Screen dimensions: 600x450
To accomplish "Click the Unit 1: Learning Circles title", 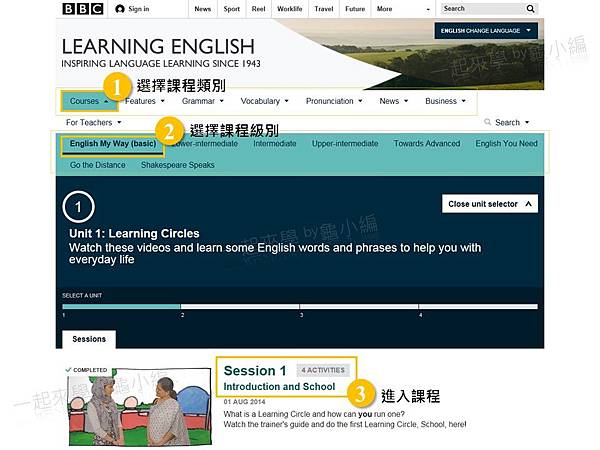I will 134,233.
